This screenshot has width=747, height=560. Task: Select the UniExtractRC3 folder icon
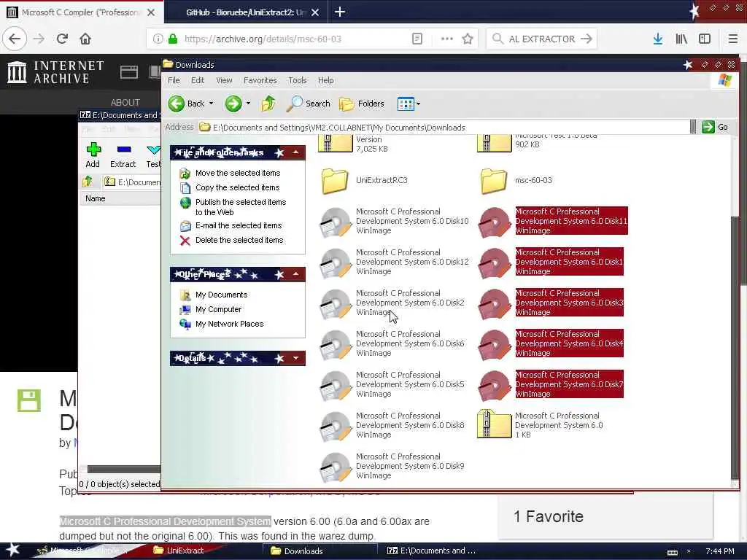coord(335,181)
